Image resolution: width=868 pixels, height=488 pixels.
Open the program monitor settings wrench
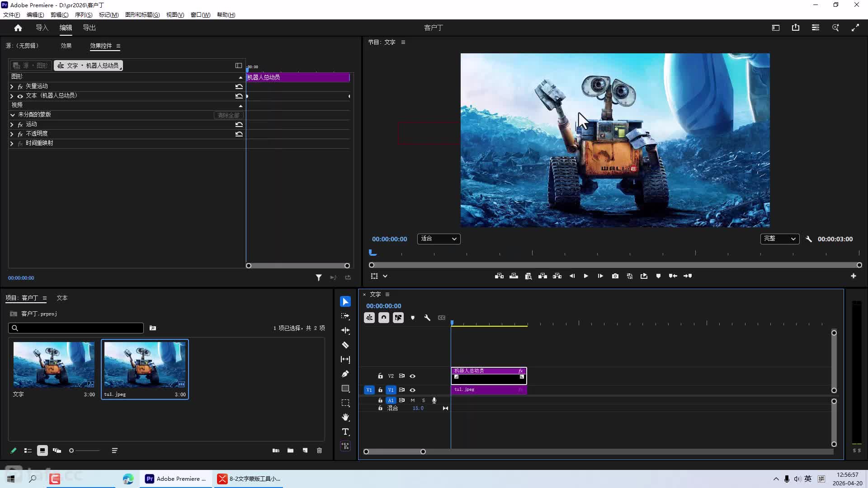tap(809, 239)
